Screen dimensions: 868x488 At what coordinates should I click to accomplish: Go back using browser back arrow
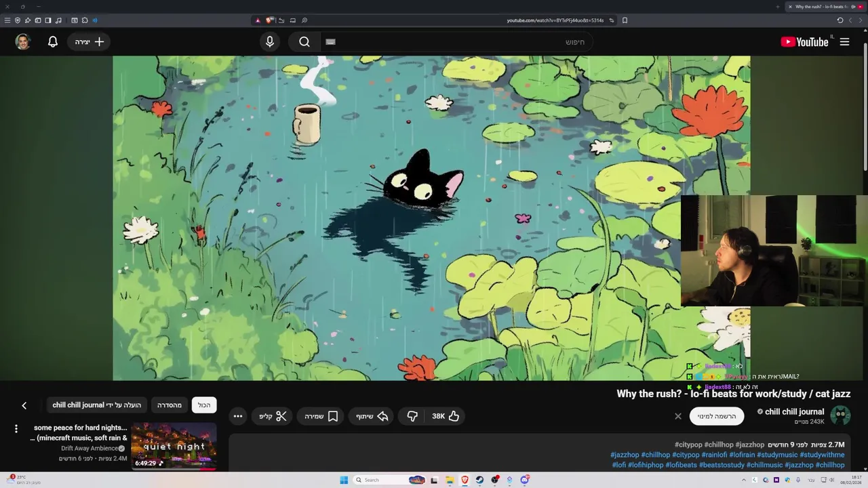click(x=860, y=20)
